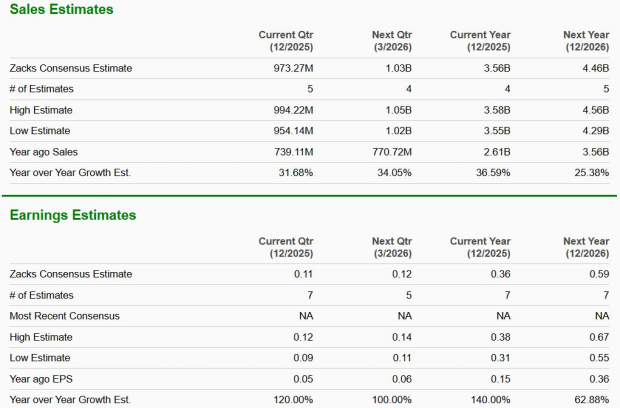Image resolution: width=620 pixels, height=408 pixels.
Task: Click EPS Low Estimate 0.31
Action: 501,358
